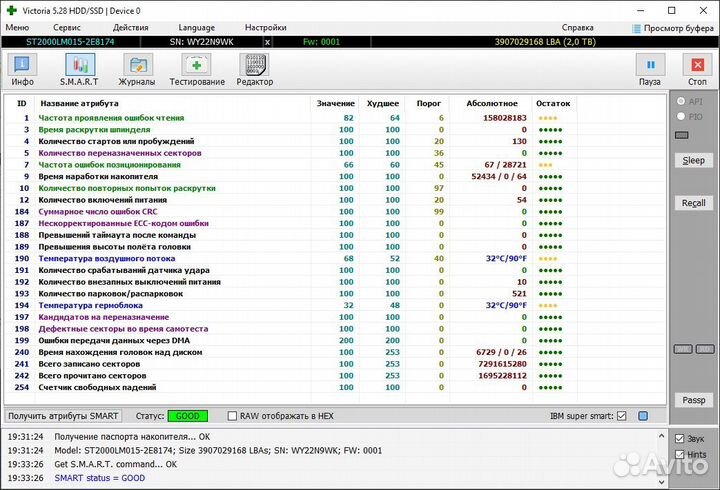Open the Инфо panel icon
The image size is (720, 490).
(x=22, y=69)
